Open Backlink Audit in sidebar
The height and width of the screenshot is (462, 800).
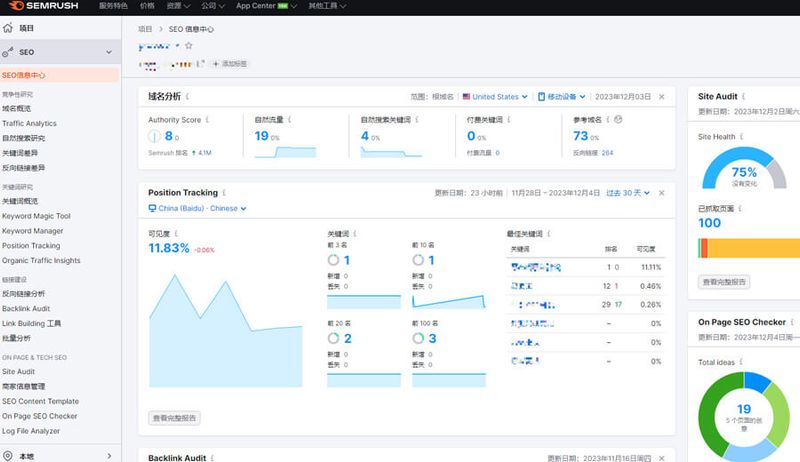pyautogui.click(x=26, y=309)
